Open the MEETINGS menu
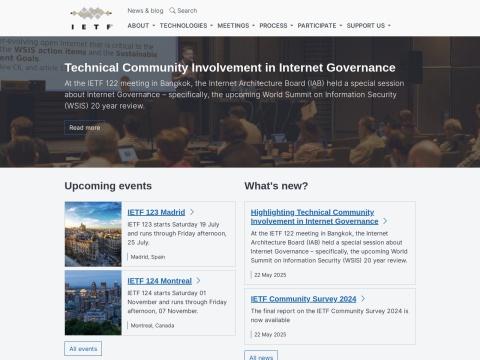Viewport: 480px width, 360px height. point(233,26)
